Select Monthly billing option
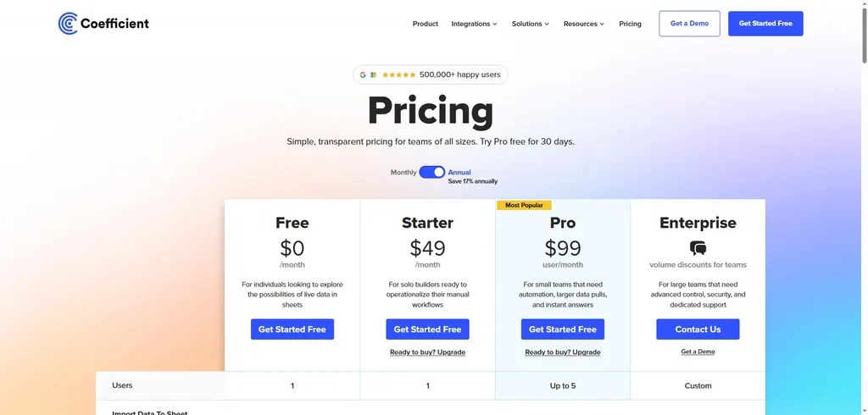Screen dimensions: 868x415 tap(403, 172)
